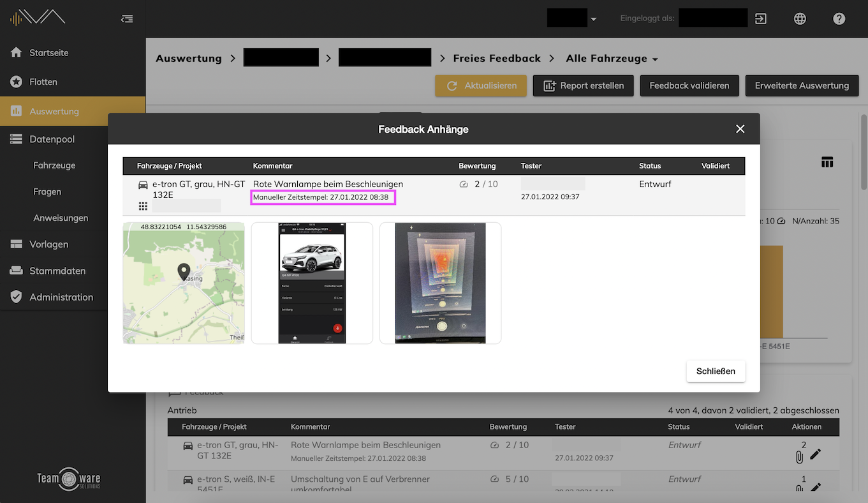Click the Startseite home icon
This screenshot has width=868, height=503.
coord(16,52)
